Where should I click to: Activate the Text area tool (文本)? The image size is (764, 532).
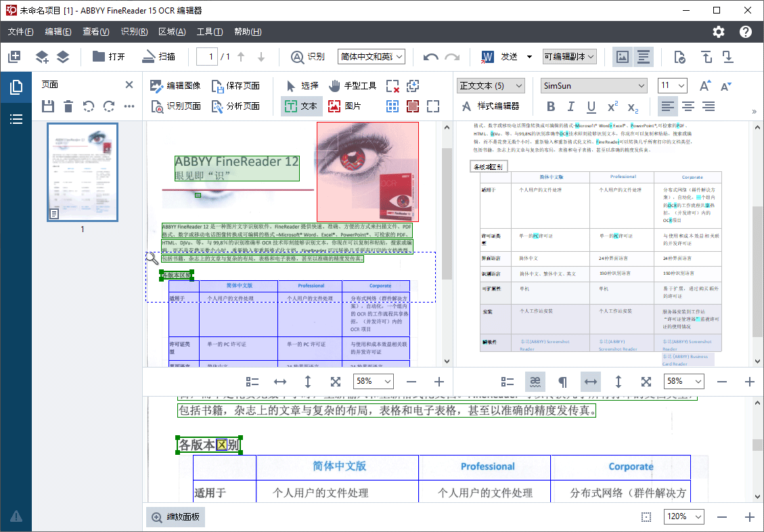pyautogui.click(x=300, y=106)
